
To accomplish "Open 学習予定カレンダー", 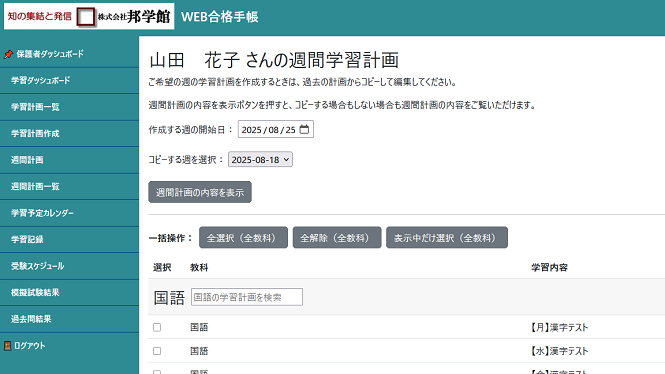I will [x=42, y=213].
